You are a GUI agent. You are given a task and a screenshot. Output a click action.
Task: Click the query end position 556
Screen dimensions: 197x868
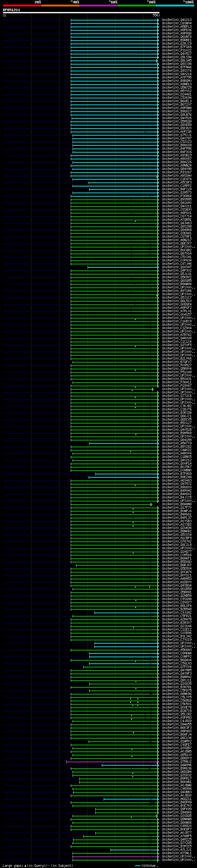(x=155, y=15)
